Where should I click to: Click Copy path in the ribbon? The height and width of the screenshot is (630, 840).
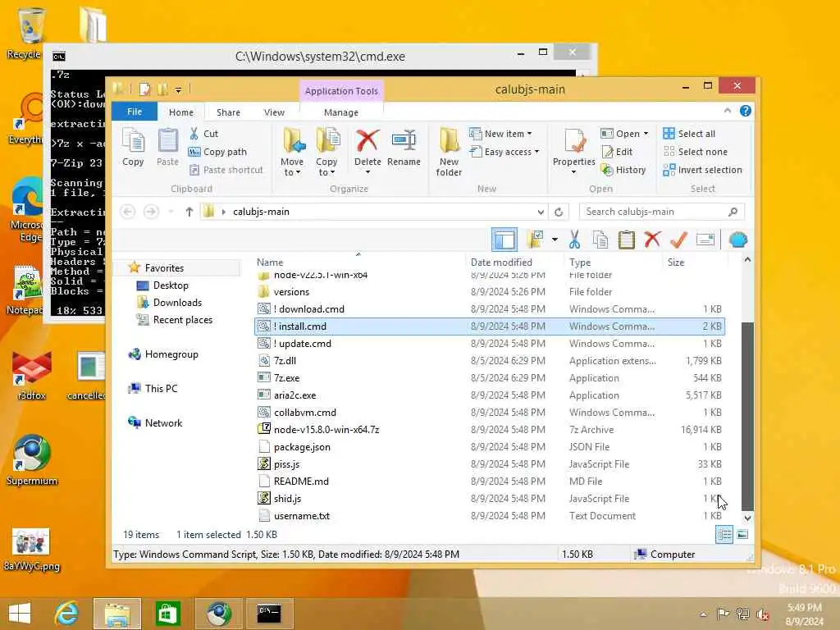218,152
